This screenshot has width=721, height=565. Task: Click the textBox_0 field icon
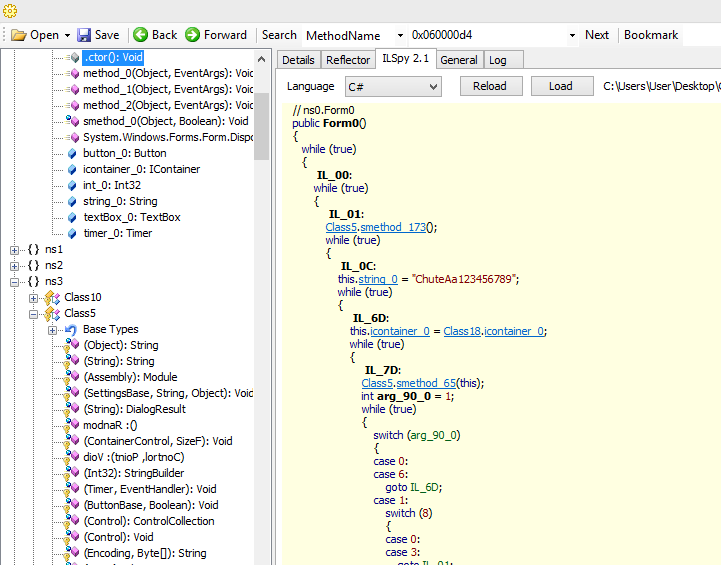(72, 217)
